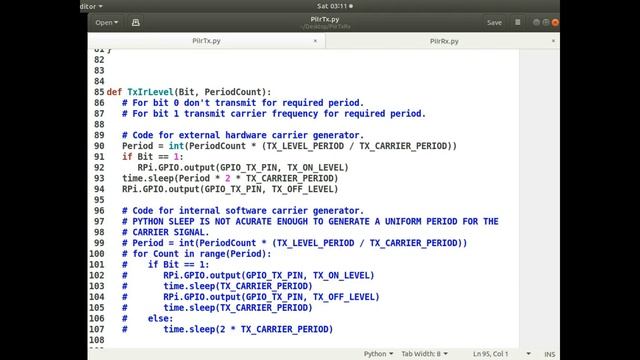The height and width of the screenshot is (360, 640).
Task: Close the editor with the red button
Action: coord(555,22)
